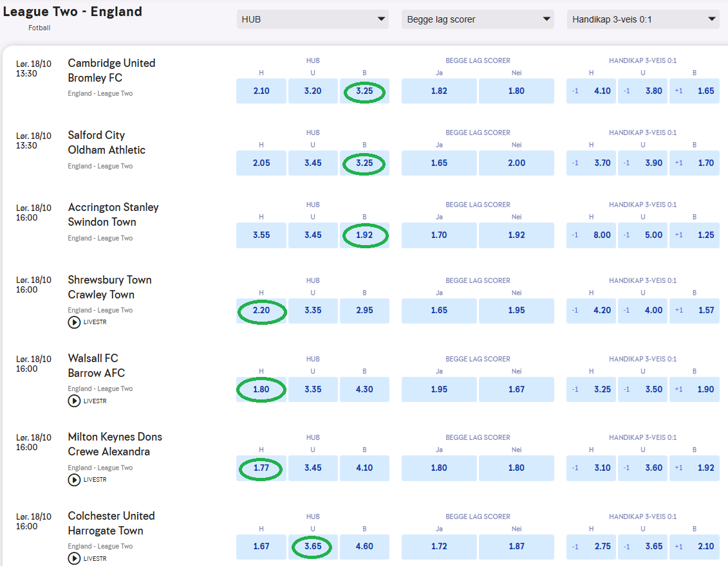Bet Ja 1.65 both teams score Salford match
Viewport: 728px width, 566px height.
tap(439, 163)
